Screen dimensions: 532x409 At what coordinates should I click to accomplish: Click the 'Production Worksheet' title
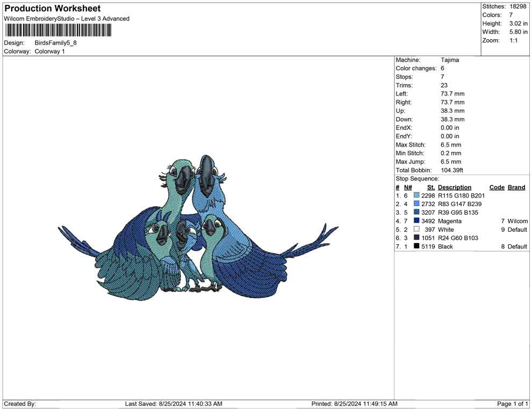coord(53,9)
